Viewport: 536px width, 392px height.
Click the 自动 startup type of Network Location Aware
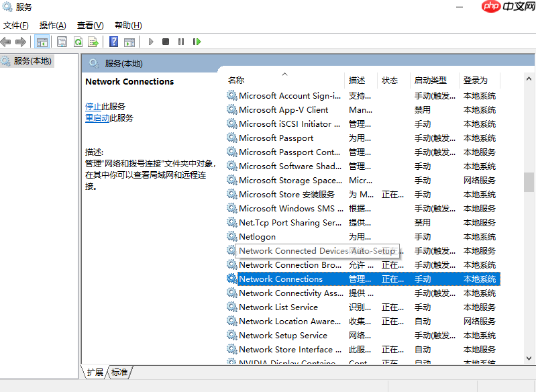click(423, 322)
